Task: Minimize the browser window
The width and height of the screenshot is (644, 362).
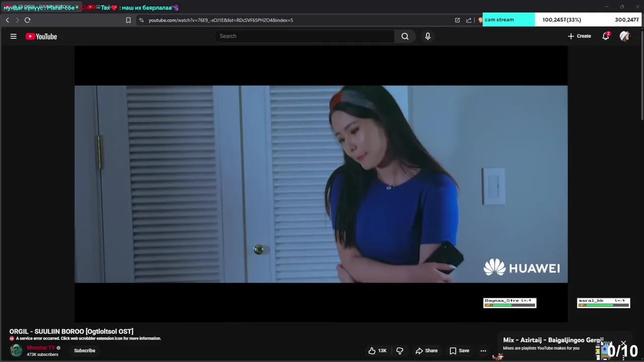Action: 606,7
